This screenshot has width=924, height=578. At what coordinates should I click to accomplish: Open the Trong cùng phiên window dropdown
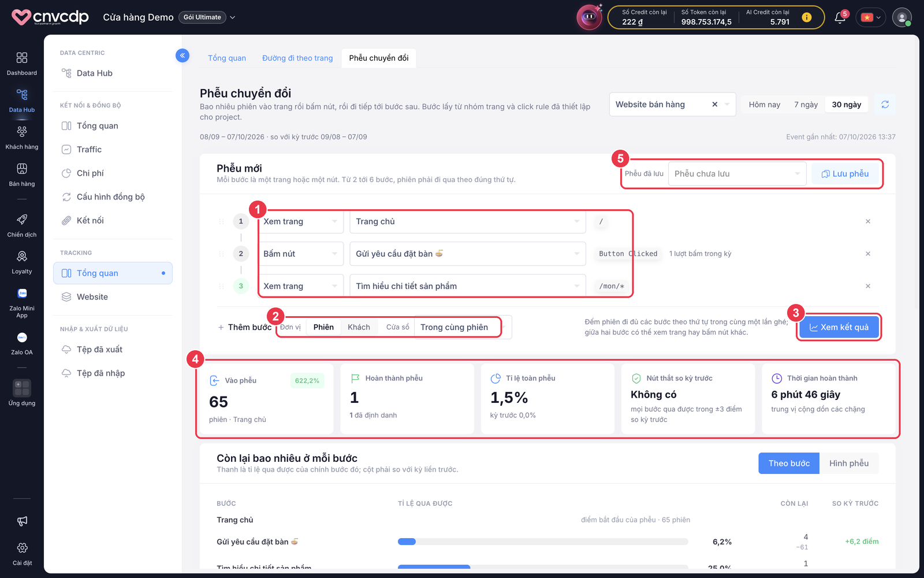(x=462, y=327)
